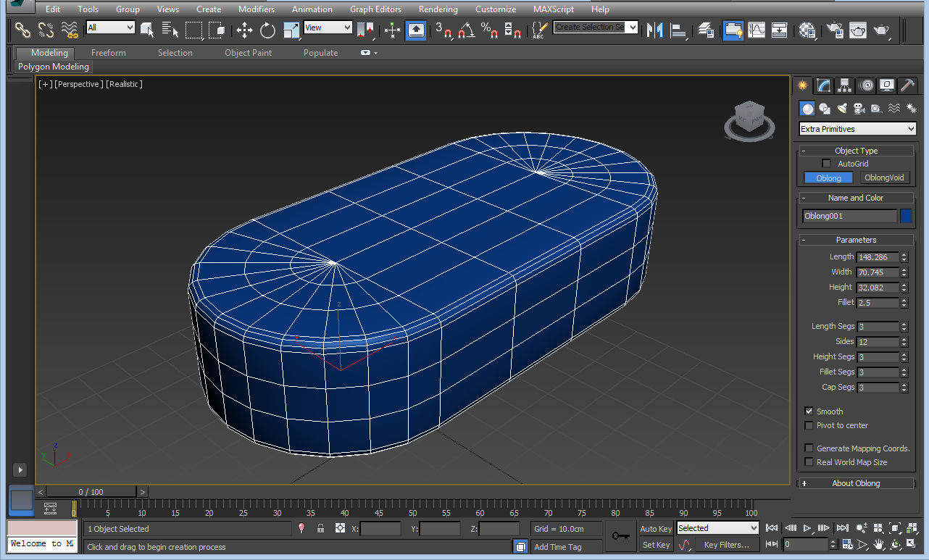Select the Select and Move tool
The height and width of the screenshot is (560, 929).
point(244,30)
